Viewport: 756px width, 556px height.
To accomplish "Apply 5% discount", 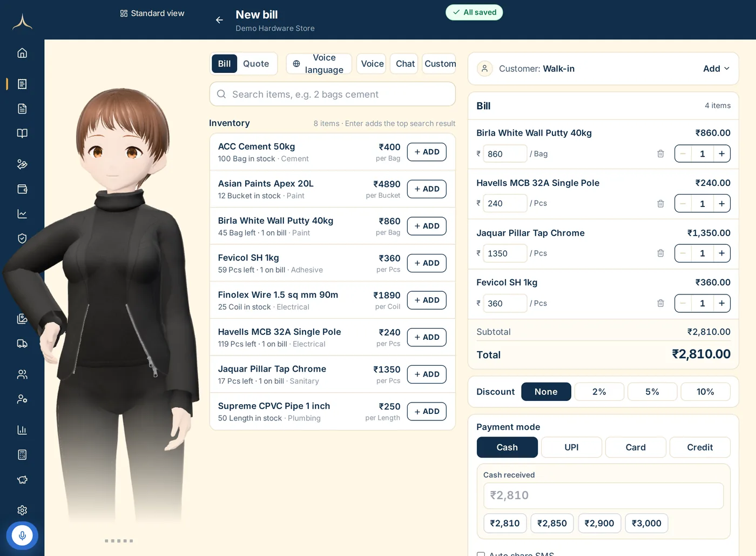I will pyautogui.click(x=652, y=392).
